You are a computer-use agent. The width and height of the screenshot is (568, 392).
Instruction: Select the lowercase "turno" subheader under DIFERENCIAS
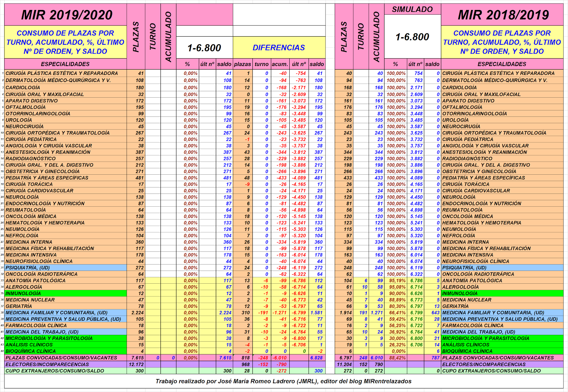point(261,64)
